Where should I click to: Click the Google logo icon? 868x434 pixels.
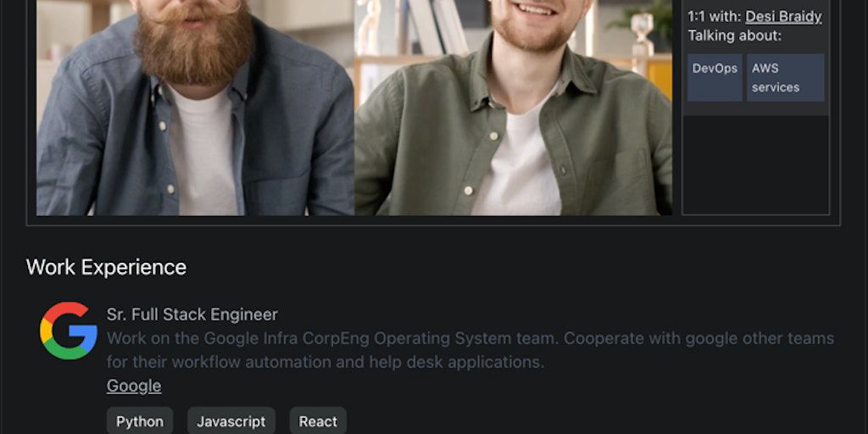(69, 331)
